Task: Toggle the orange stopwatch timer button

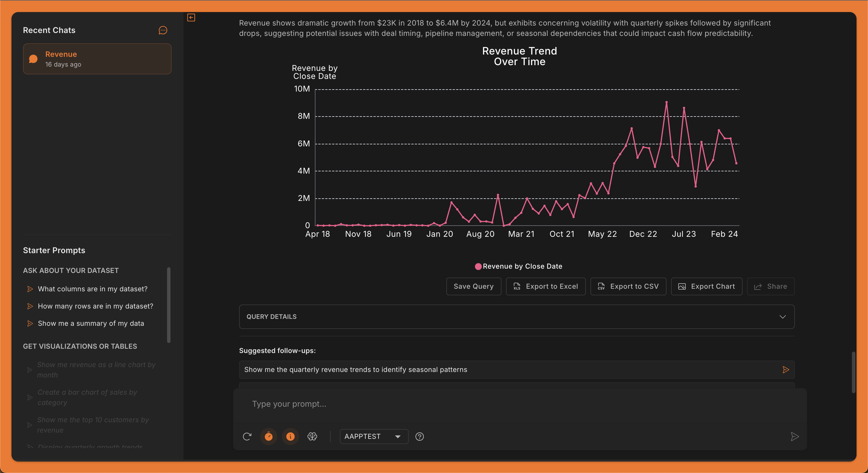Action: click(269, 437)
